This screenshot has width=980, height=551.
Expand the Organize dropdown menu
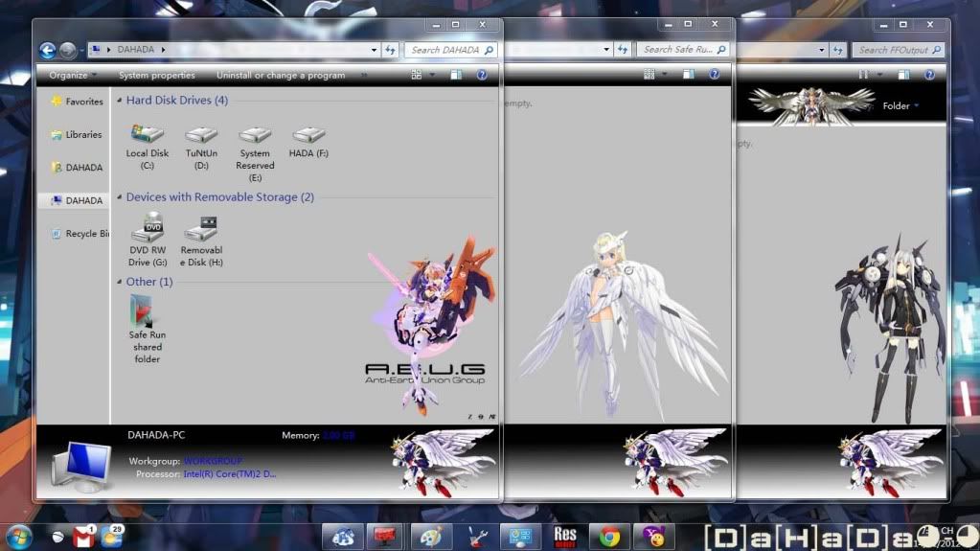pyautogui.click(x=73, y=76)
